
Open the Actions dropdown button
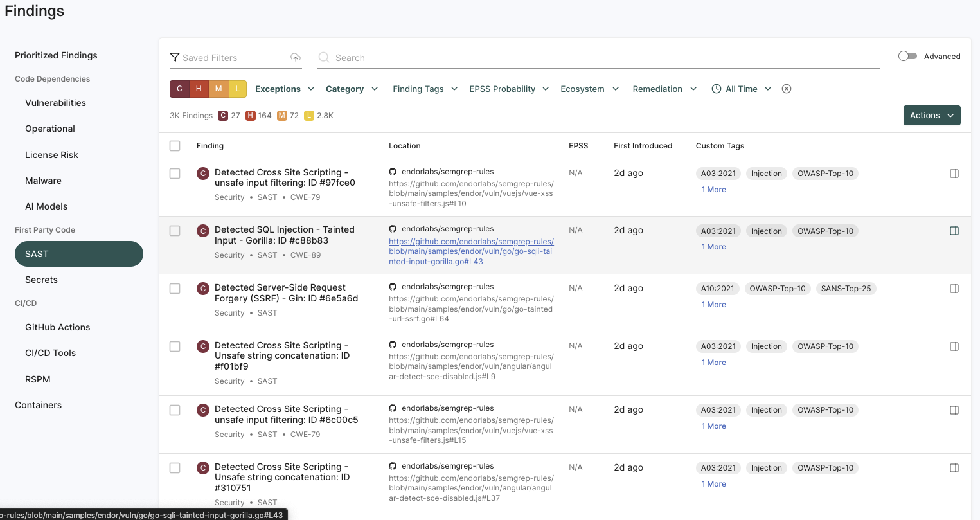(932, 116)
